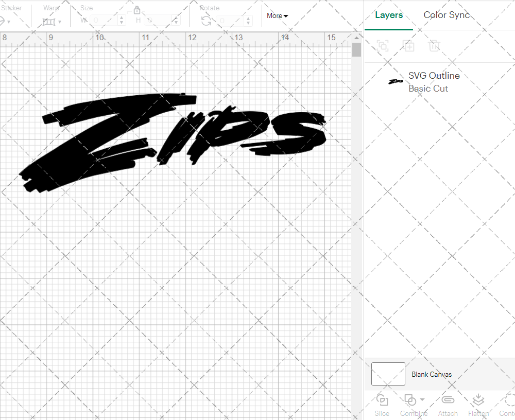Switch to the Layers tab
Screen dimensions: 515x420
pyautogui.click(x=389, y=15)
